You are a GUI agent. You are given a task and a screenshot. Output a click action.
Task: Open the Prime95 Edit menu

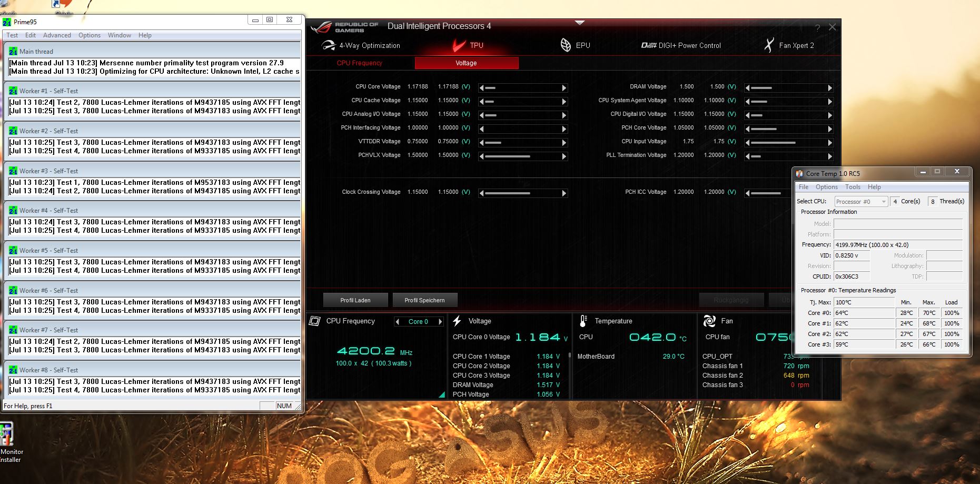[31, 35]
